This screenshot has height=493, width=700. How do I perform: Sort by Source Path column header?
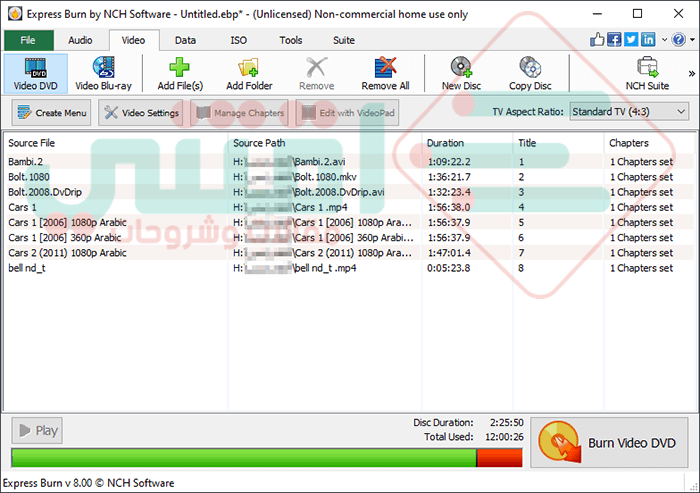(x=325, y=143)
